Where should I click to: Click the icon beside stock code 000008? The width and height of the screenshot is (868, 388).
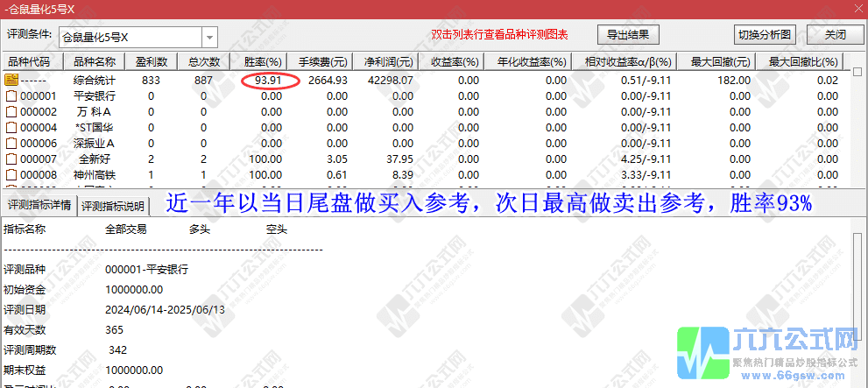click(x=11, y=175)
